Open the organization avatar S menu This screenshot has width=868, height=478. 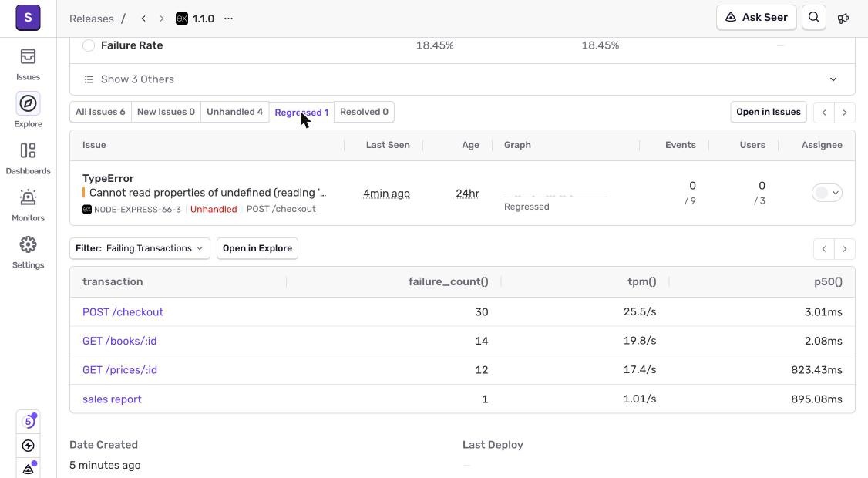tap(28, 18)
